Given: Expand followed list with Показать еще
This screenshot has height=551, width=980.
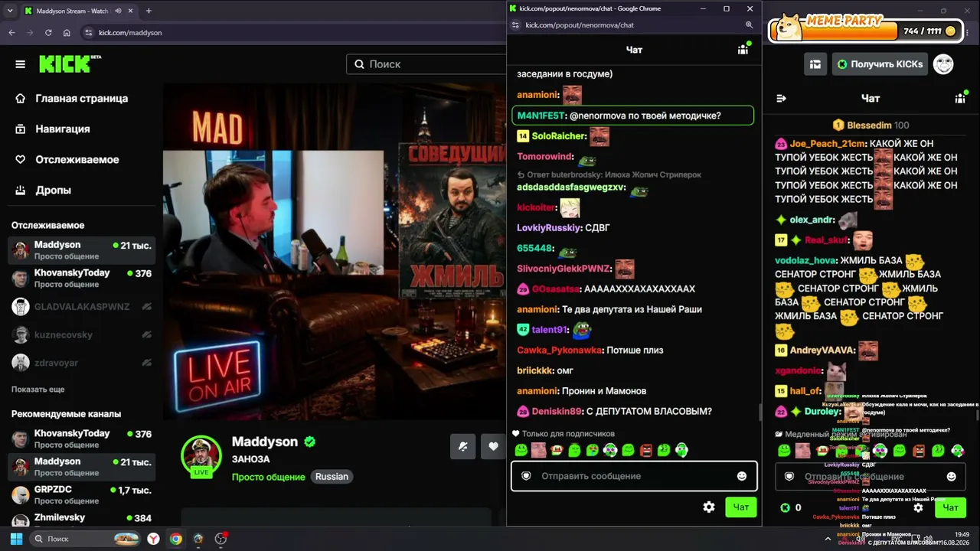Looking at the screenshot, I should tap(38, 390).
